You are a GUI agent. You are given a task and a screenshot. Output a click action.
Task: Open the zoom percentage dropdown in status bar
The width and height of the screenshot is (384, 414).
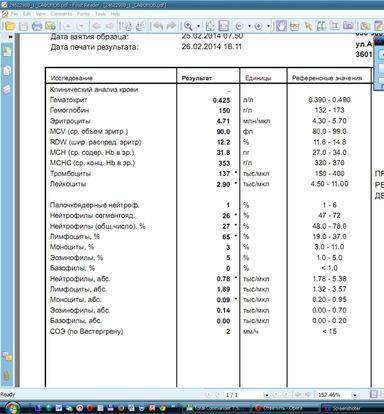pyautogui.click(x=355, y=395)
